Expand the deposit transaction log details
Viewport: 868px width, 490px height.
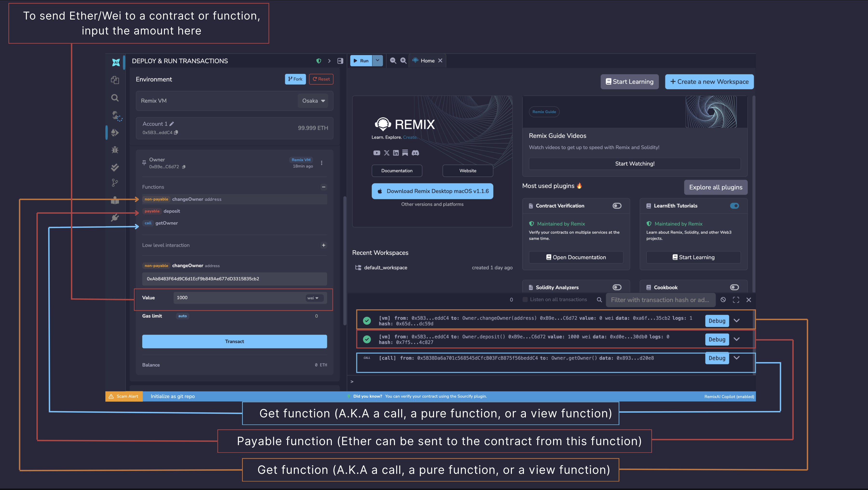(x=737, y=339)
